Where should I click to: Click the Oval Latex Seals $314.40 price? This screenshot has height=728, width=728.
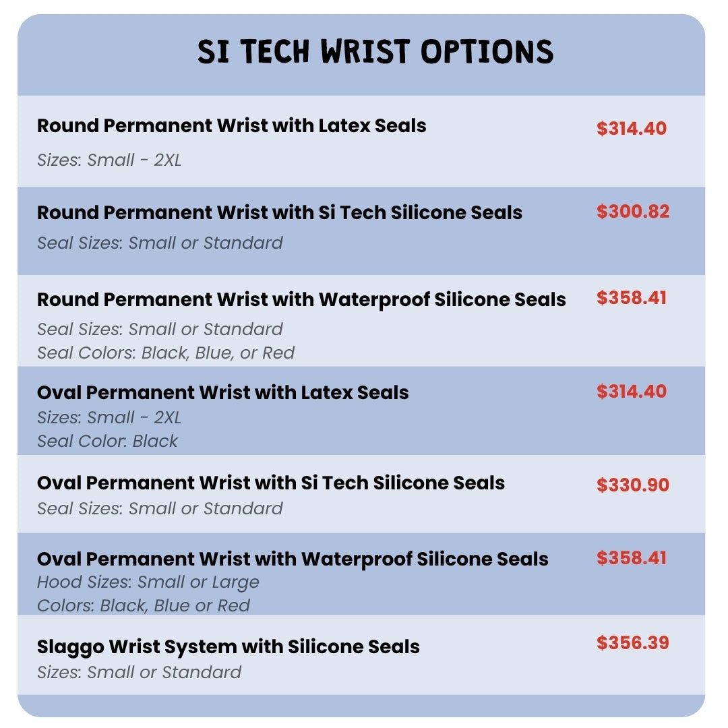point(631,392)
